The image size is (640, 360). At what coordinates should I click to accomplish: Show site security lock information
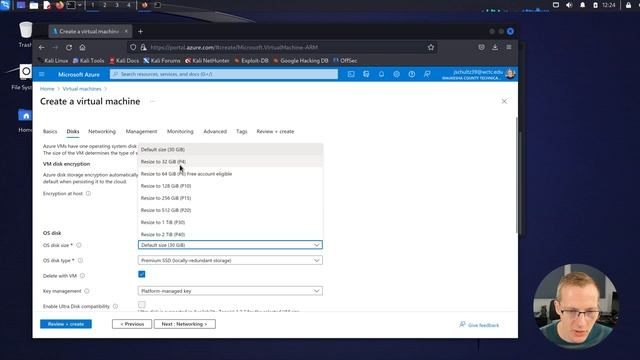tap(143, 47)
